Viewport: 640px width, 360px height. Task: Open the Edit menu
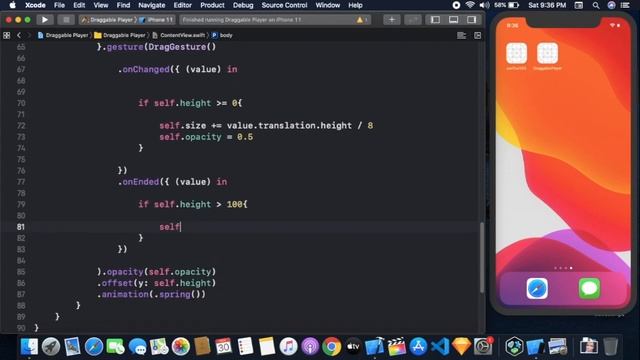click(79, 5)
